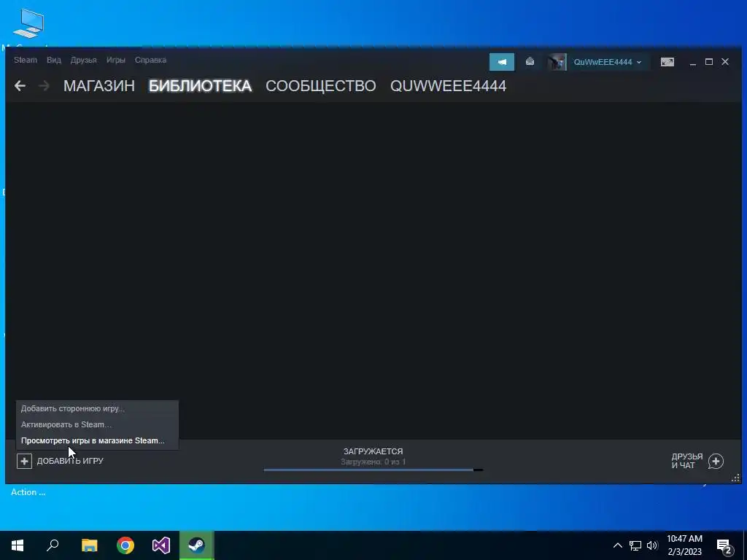Image resolution: width=747 pixels, height=560 pixels.
Task: Open the Windows Start menu
Action: coord(18,545)
